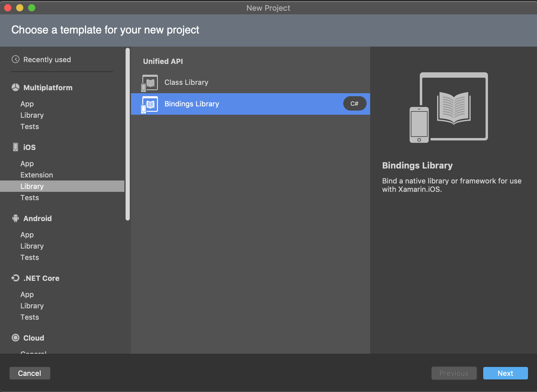
Task: Click the Multiplatform category icon
Action: 16,87
